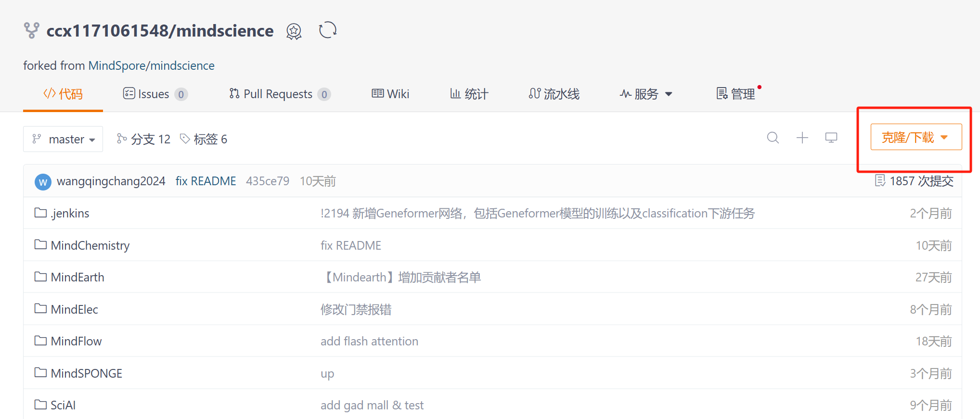Viewport: 980px width, 419px height.
Task: Click the MindEarth folder icon
Action: (40, 277)
